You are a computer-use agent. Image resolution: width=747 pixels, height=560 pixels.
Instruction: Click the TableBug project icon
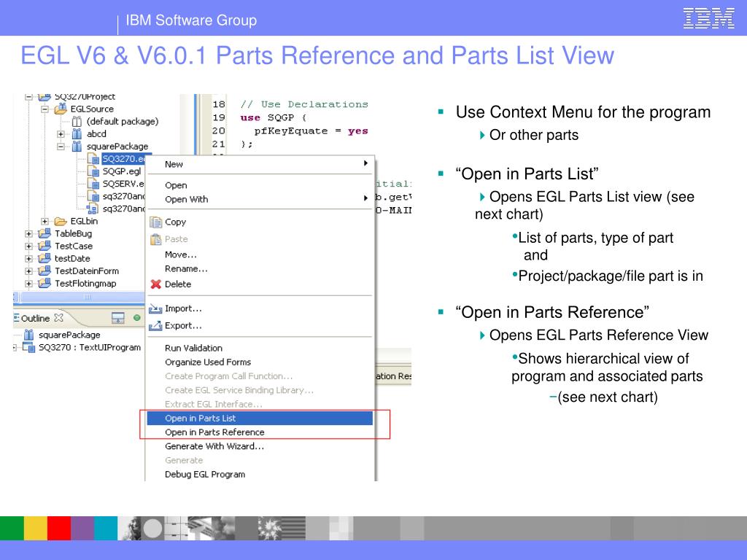point(44,233)
